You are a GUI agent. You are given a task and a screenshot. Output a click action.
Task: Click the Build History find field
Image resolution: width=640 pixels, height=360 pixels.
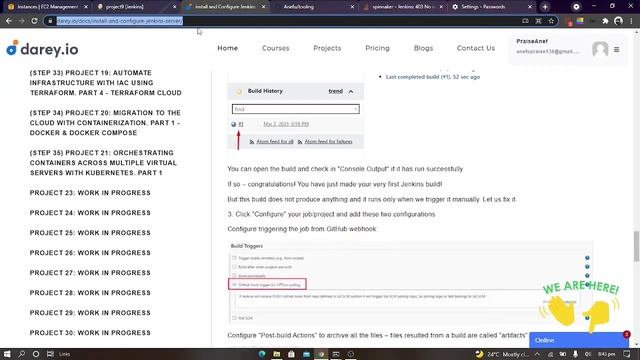296,109
